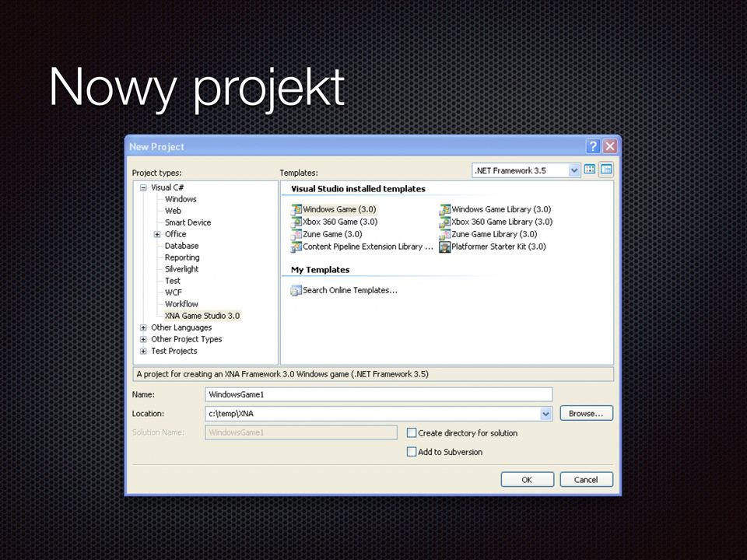Expand the Office tree node
The image size is (747, 560).
pos(157,234)
